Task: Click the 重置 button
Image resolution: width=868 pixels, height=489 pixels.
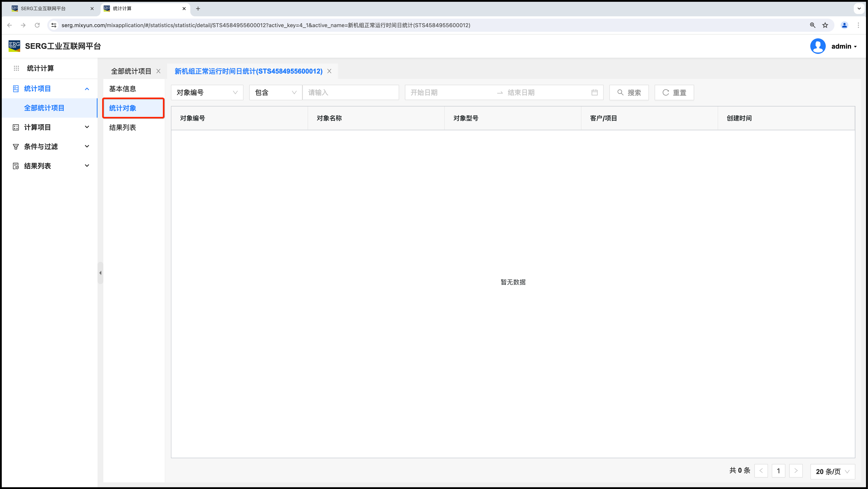Action: point(674,92)
